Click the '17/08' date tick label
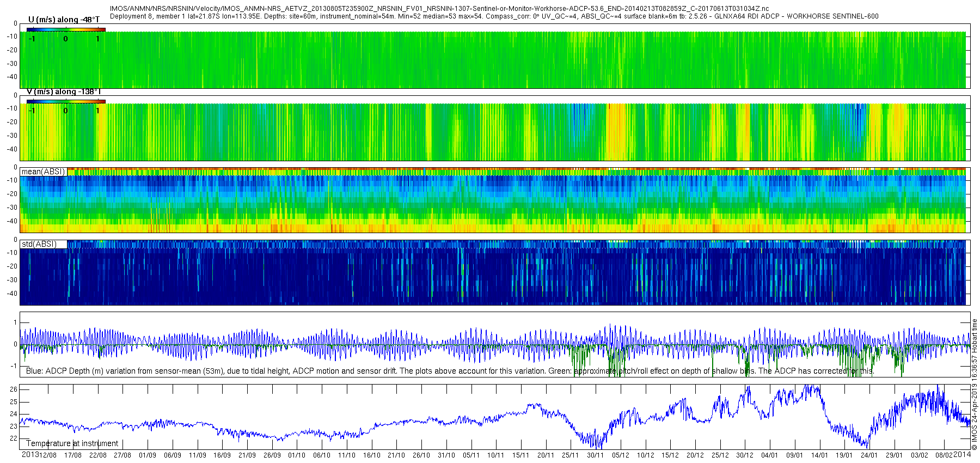 [73, 455]
